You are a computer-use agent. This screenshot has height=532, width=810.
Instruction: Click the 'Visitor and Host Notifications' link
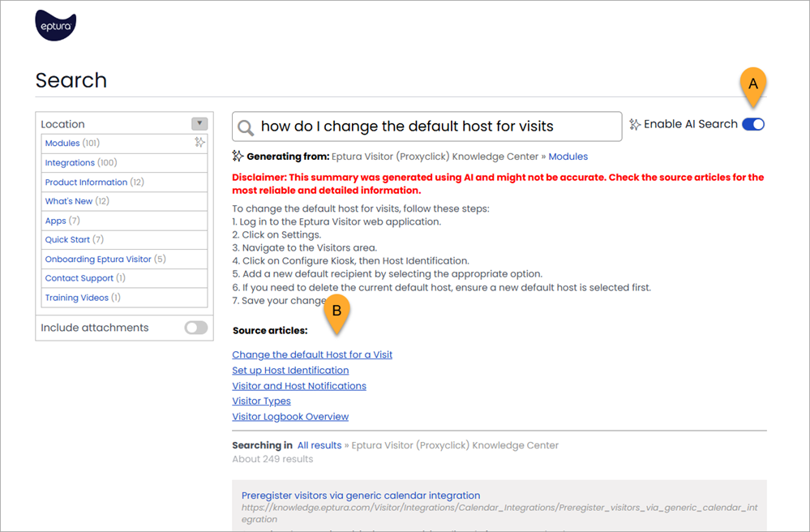(299, 385)
